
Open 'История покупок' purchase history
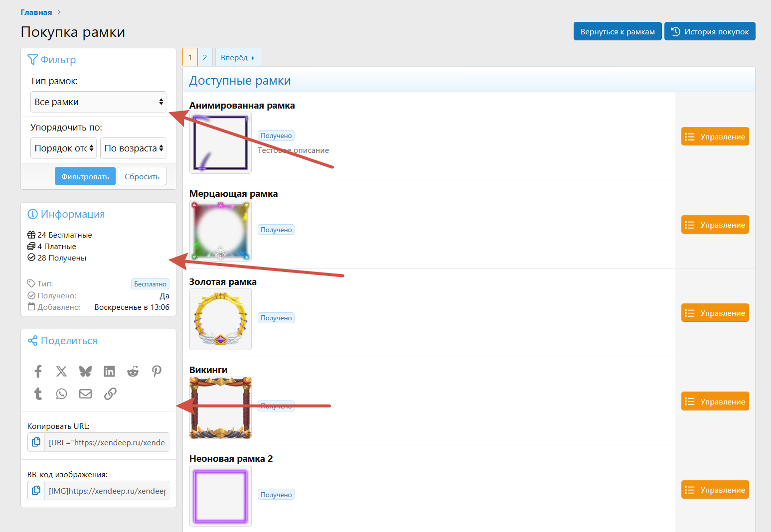pos(709,31)
